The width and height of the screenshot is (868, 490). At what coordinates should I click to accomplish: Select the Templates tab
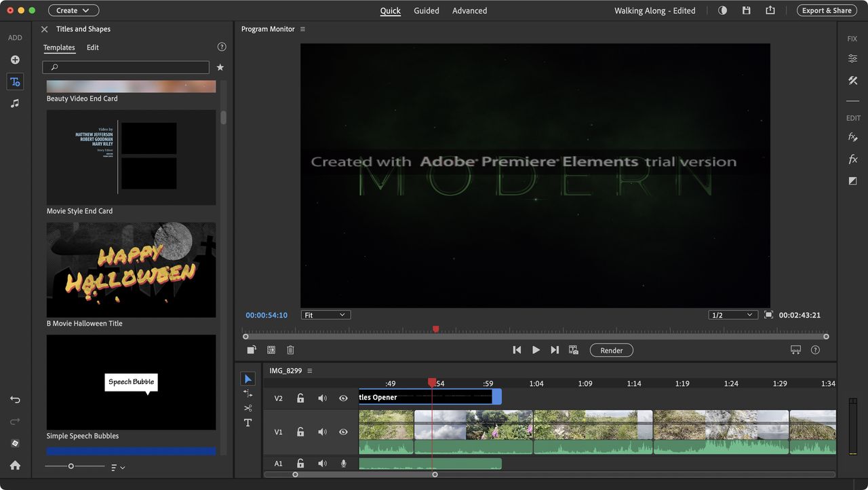(59, 48)
